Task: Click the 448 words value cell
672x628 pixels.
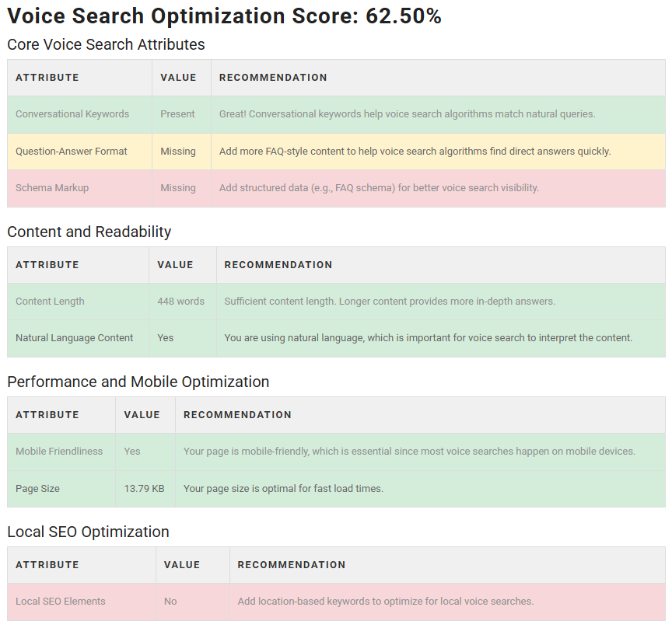Action: [180, 302]
